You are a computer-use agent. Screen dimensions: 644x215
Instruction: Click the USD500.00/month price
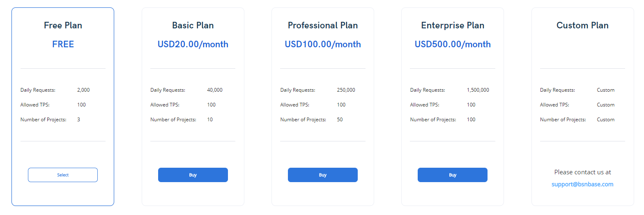[x=453, y=44]
